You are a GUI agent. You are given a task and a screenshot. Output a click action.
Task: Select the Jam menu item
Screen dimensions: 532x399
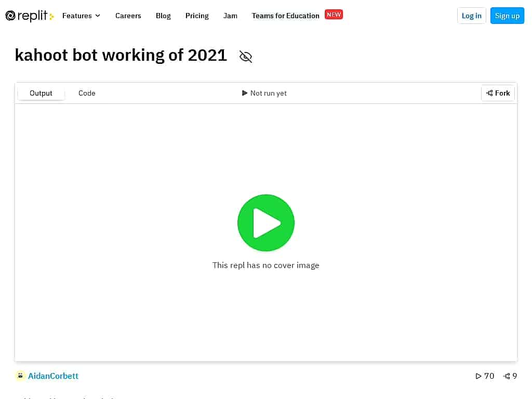(230, 16)
